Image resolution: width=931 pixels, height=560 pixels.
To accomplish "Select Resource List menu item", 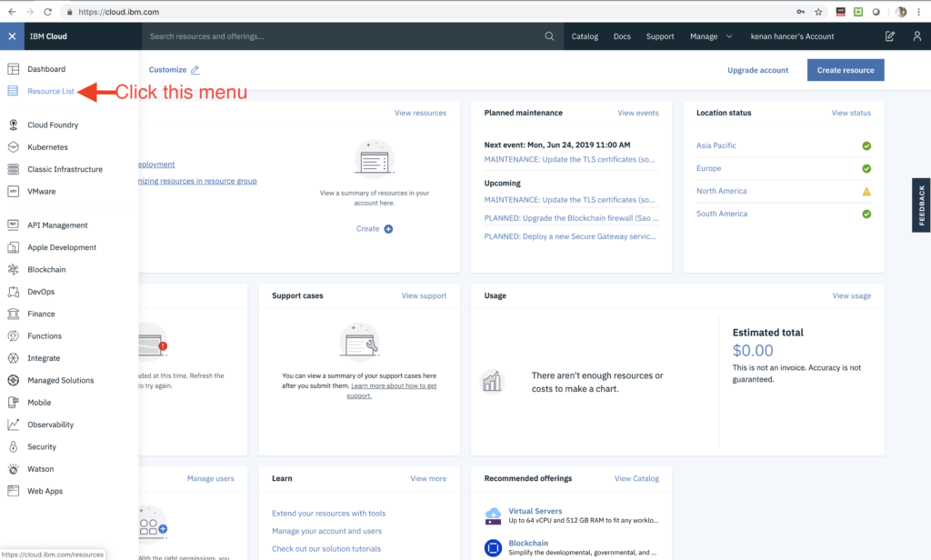I will click(51, 91).
